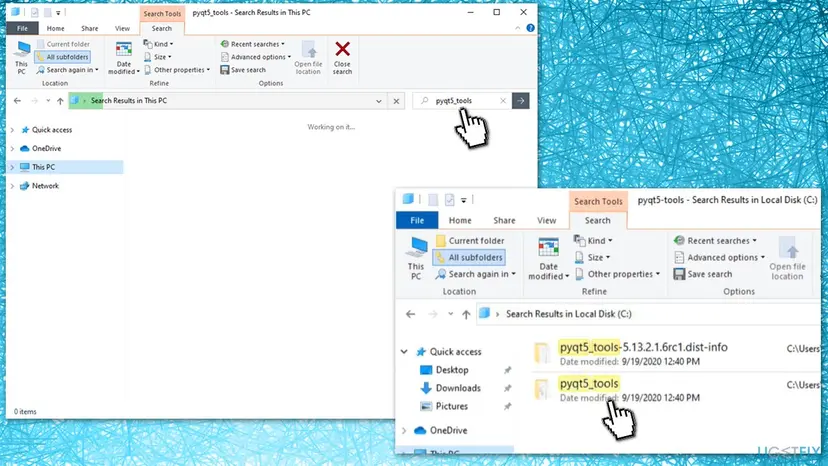Open Advanced options in front window ribbon

click(x=720, y=257)
